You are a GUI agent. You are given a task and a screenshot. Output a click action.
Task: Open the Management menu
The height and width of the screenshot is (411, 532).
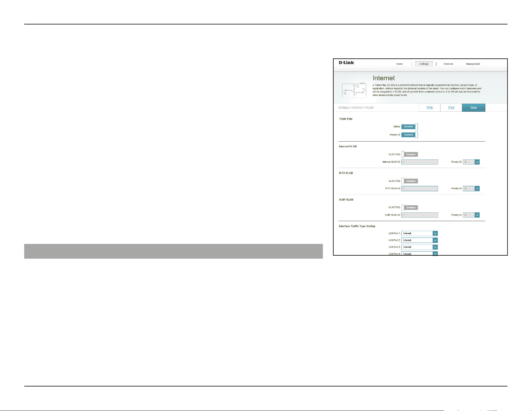click(473, 64)
